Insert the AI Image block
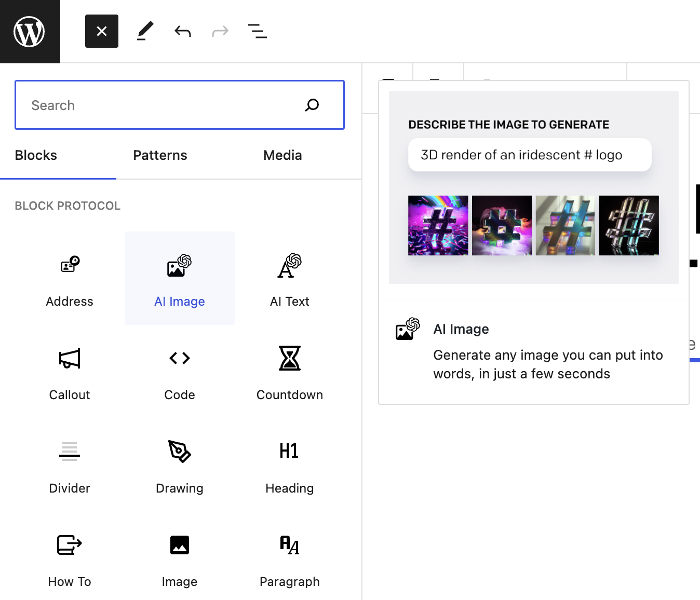The width and height of the screenshot is (700, 600). coord(180,279)
